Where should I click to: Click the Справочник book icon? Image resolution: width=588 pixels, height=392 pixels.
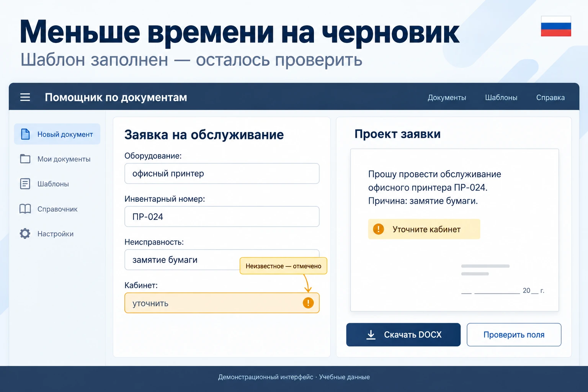pos(25,209)
